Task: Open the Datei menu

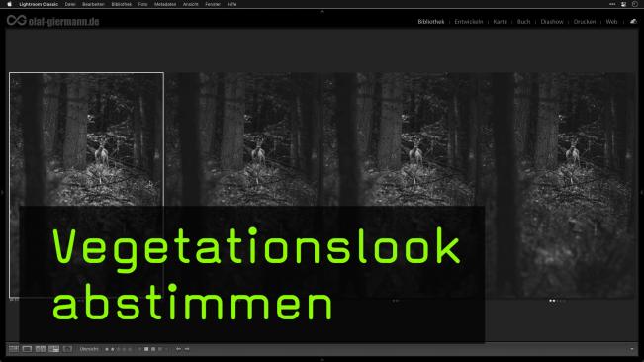Action: pos(70,4)
